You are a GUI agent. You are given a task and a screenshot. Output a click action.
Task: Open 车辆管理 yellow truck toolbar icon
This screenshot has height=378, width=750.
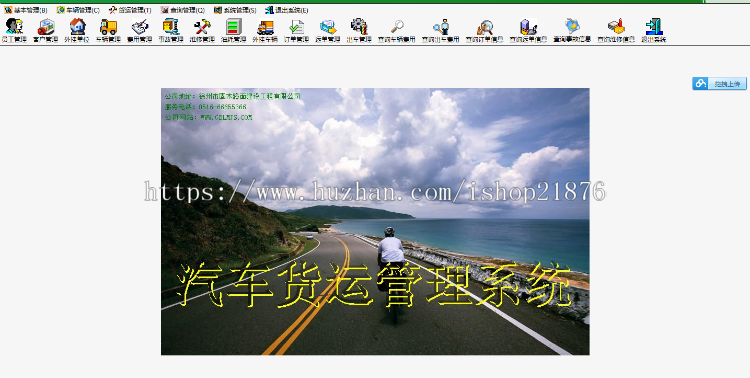tap(108, 31)
